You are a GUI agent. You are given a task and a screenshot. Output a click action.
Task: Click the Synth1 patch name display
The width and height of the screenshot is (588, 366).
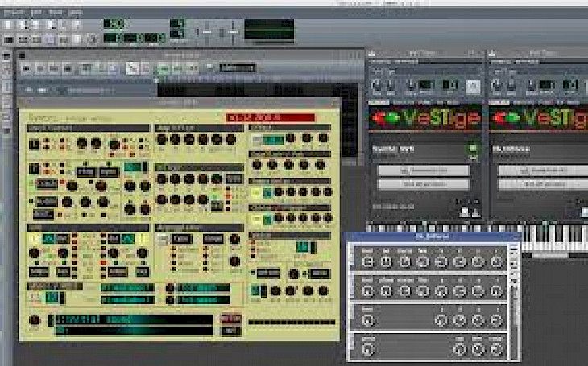pyautogui.click(x=135, y=319)
